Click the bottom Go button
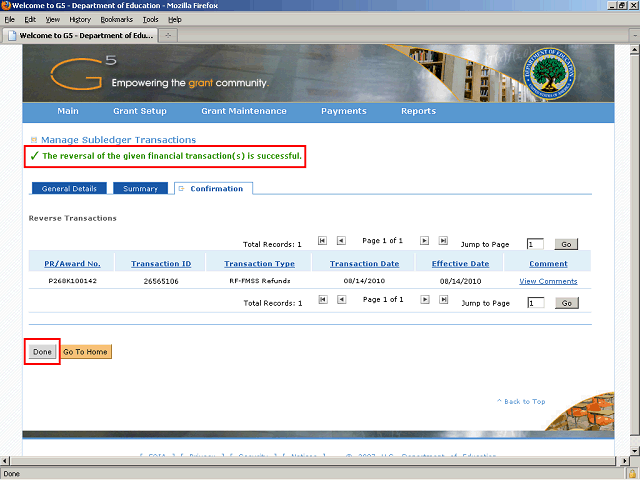Viewport: 640px width, 480px height. tap(567, 303)
